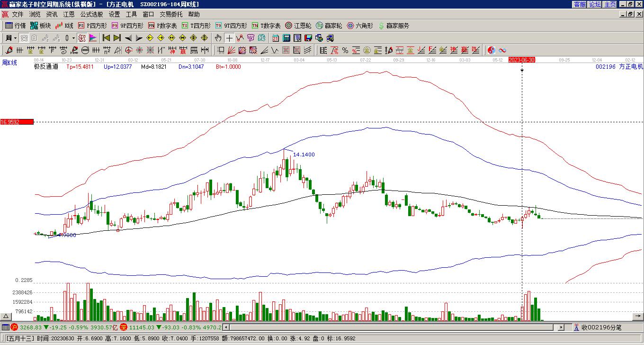Click the 主页 homepage button
The image size is (644, 345).
coord(610,4)
